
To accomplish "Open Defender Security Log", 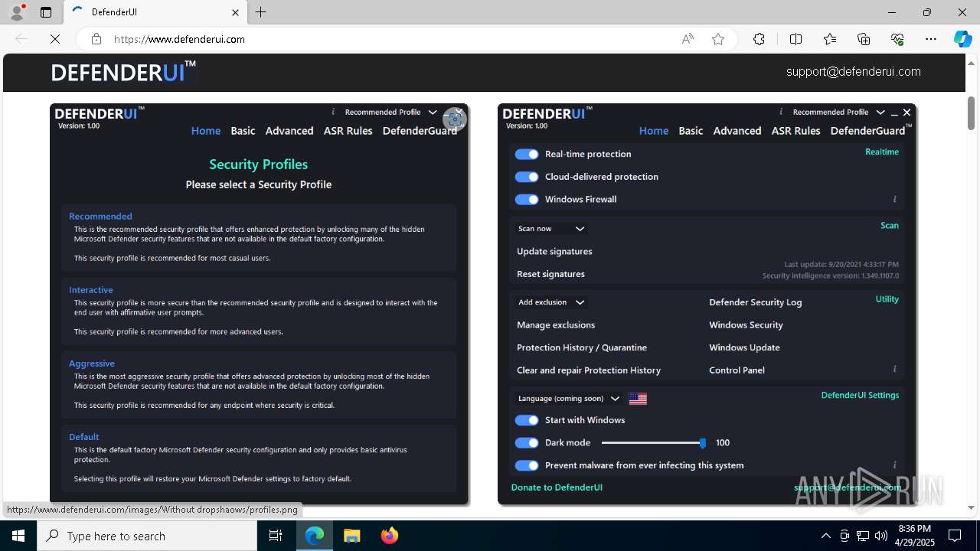I will (756, 302).
